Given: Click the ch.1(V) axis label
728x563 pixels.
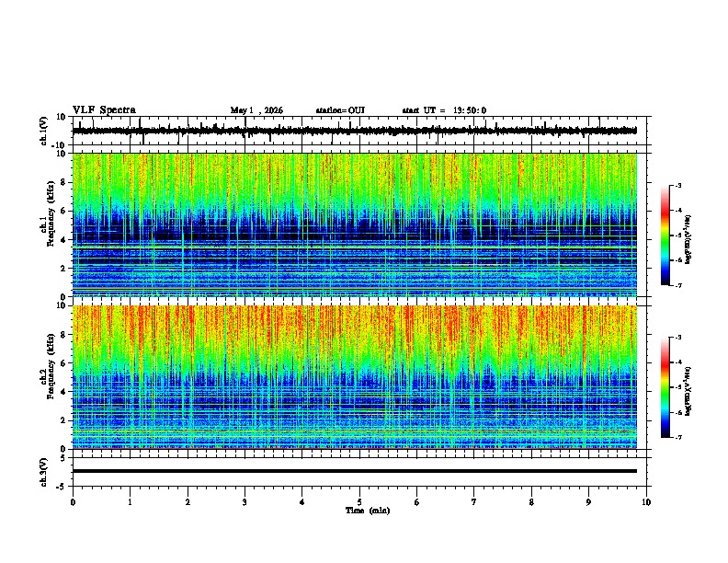Looking at the screenshot, I should 44,131.
